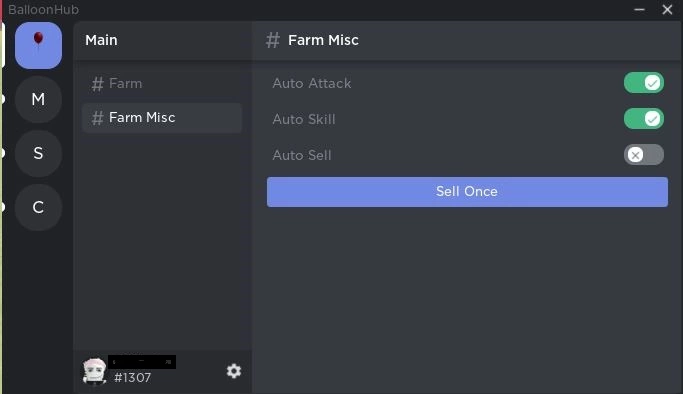Close the BalloonHub window

[x=667, y=9]
